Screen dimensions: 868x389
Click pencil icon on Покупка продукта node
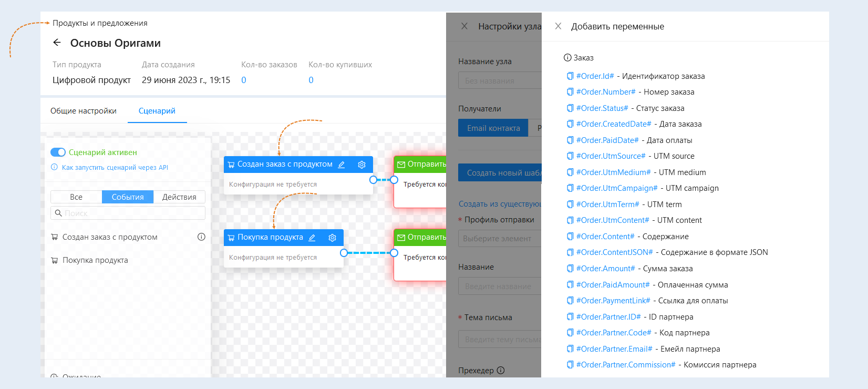[x=312, y=238]
